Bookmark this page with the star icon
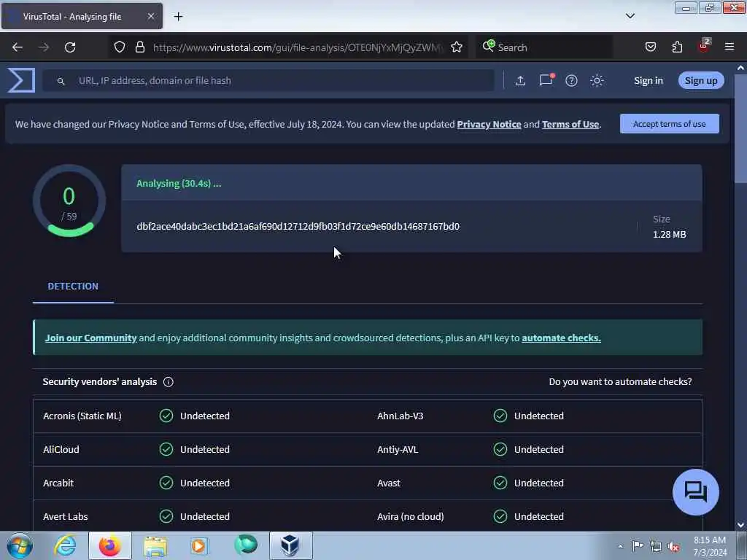This screenshot has height=560, width=747. [457, 47]
